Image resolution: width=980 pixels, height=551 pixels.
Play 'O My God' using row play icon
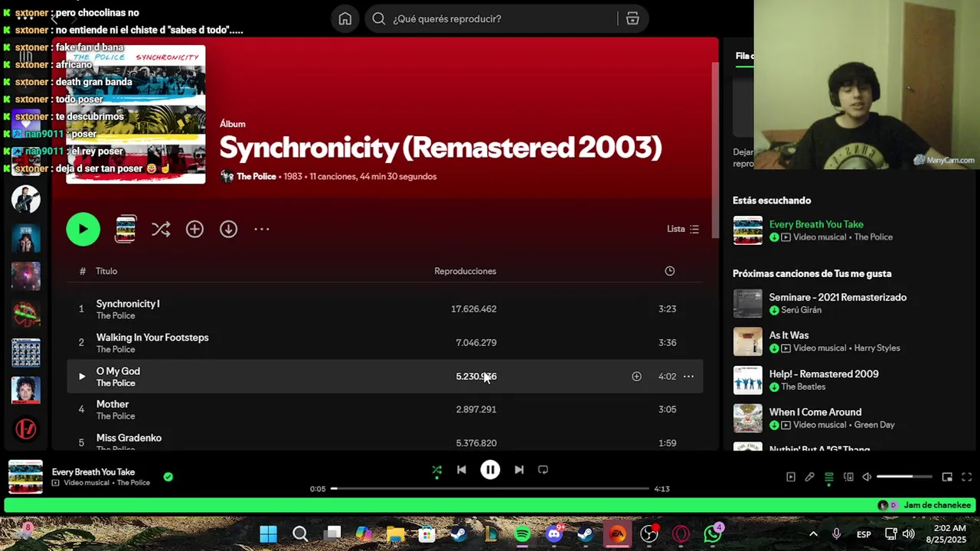[82, 377]
